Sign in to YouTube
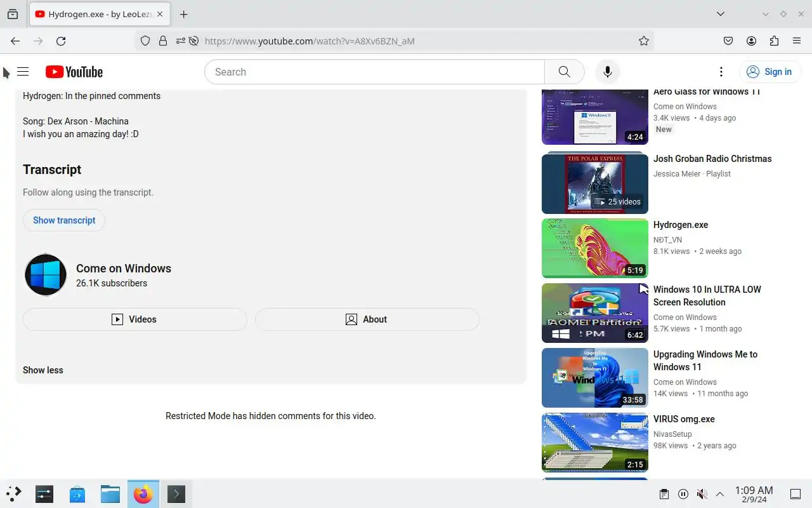The image size is (812, 508). [769, 72]
